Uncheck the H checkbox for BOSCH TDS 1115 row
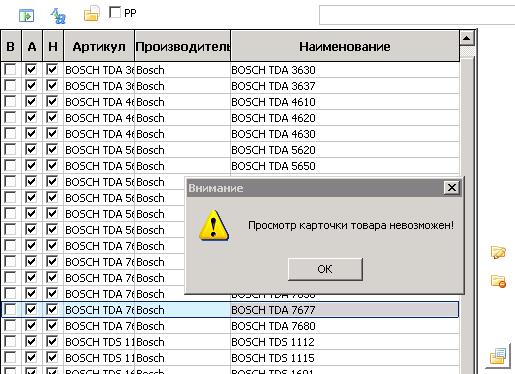This screenshot has height=374, width=515. click(52, 358)
